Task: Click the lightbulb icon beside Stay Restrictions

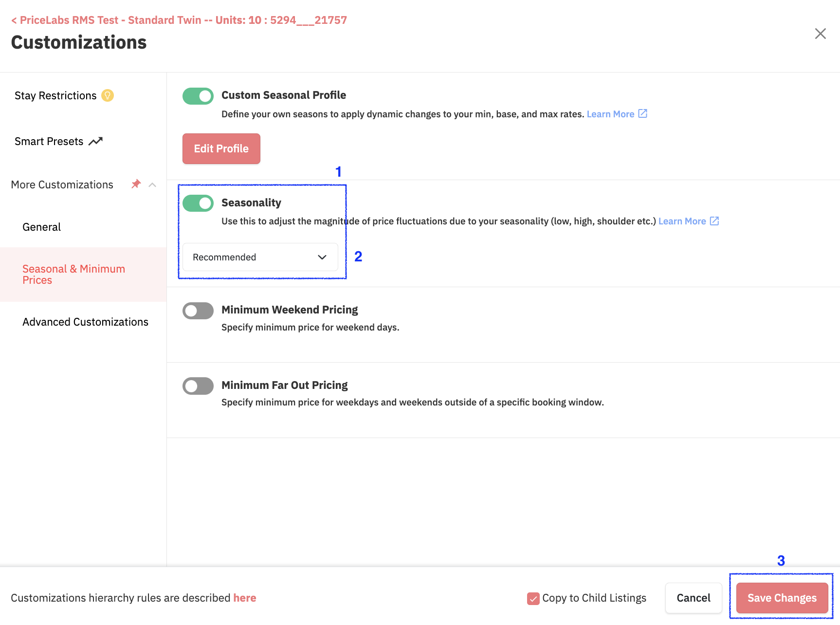Action: pyautogui.click(x=108, y=95)
